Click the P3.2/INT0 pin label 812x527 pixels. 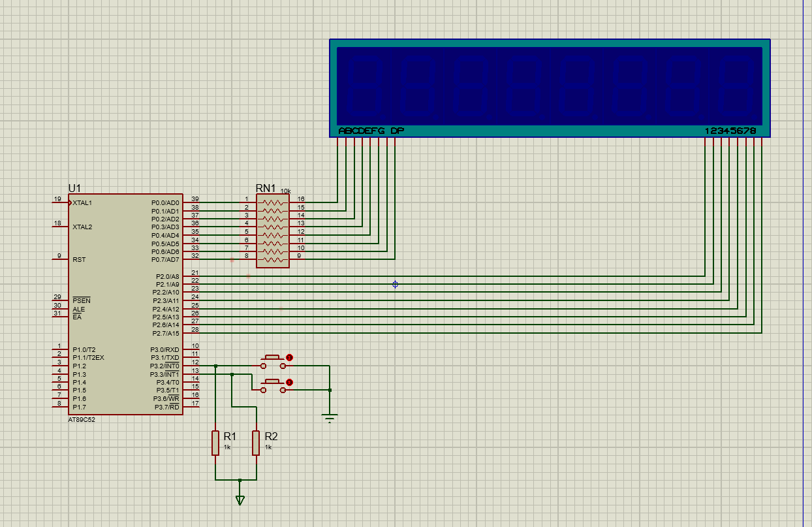point(164,366)
